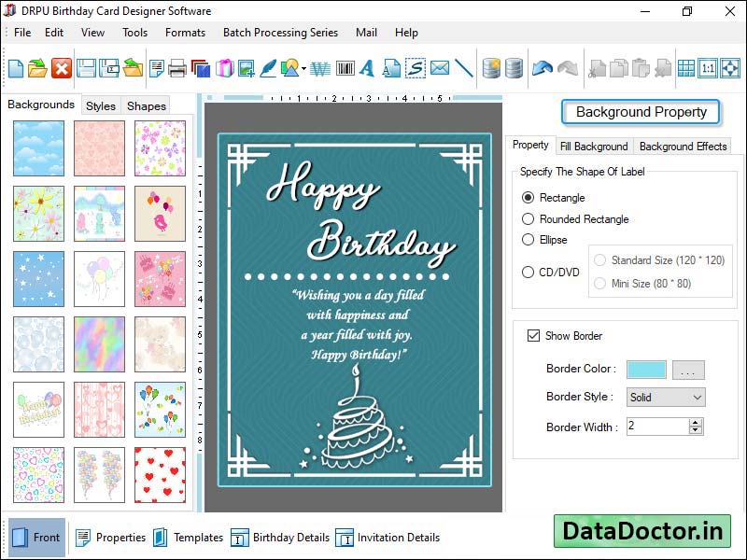Click the Background Property button
The width and height of the screenshot is (747, 560).
[x=641, y=112]
